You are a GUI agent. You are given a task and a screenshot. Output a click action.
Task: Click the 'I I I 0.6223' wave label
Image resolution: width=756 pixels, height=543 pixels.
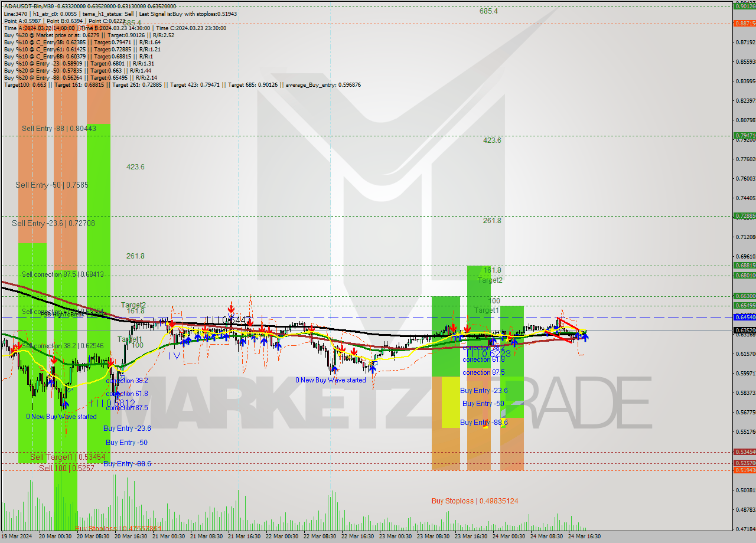pos(488,353)
